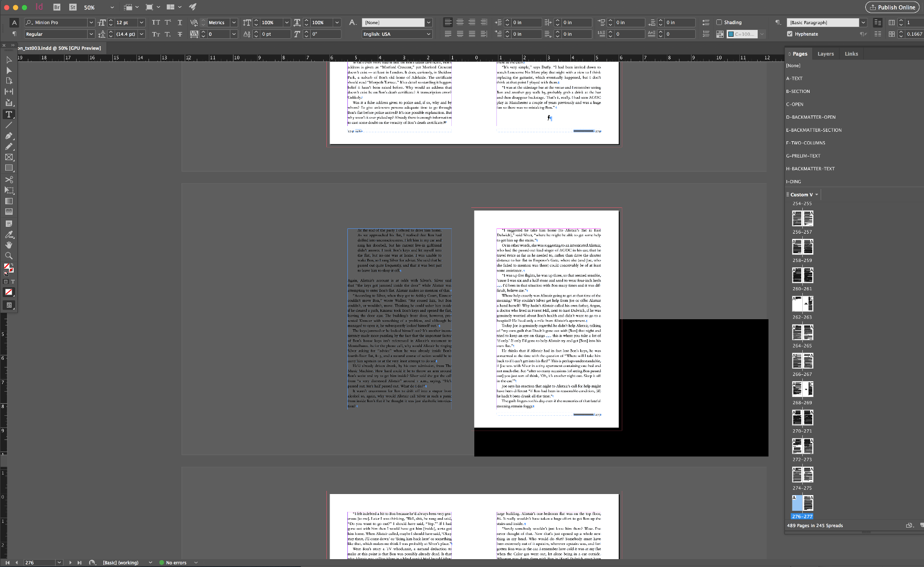Click the Publish Online button
The height and width of the screenshot is (567, 924).
click(x=892, y=7)
